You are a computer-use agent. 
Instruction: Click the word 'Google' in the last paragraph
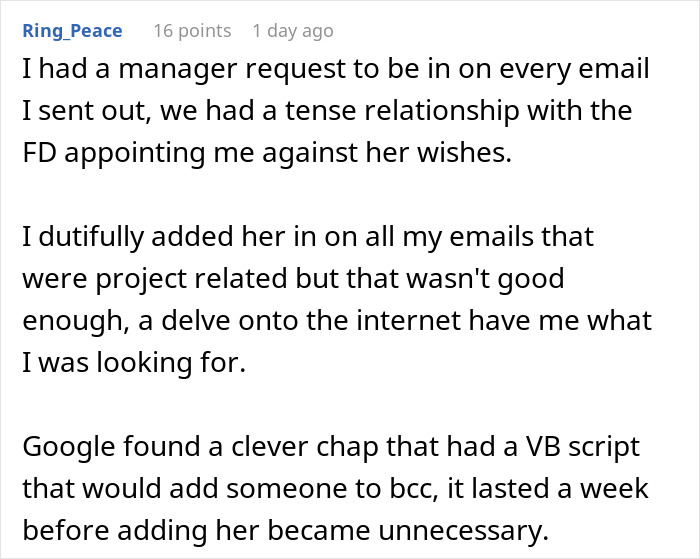68,446
